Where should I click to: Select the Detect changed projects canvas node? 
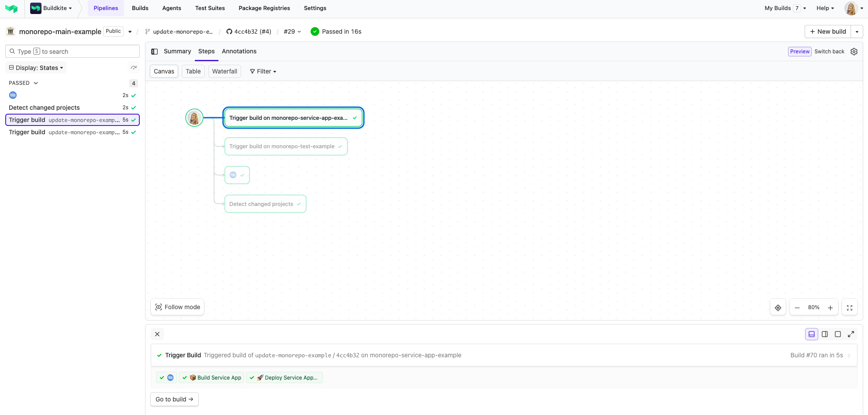click(x=265, y=204)
